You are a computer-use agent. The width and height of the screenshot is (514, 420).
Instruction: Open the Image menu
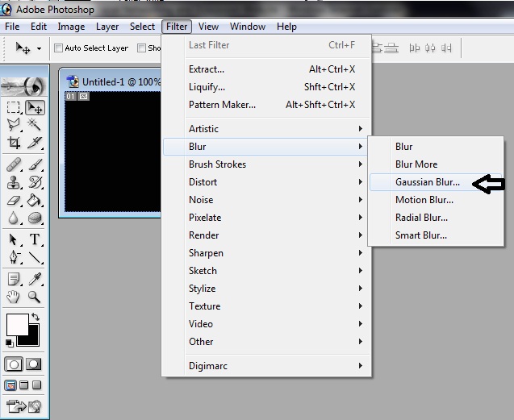click(71, 27)
